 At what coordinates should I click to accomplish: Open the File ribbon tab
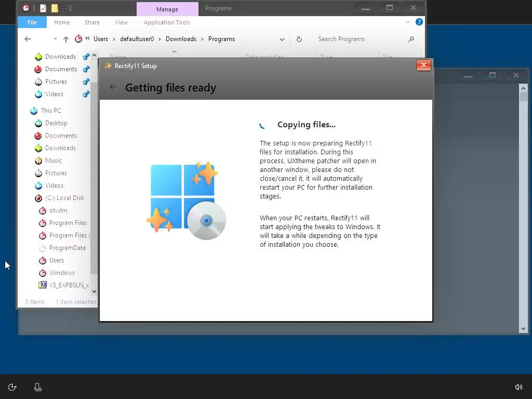coord(32,22)
